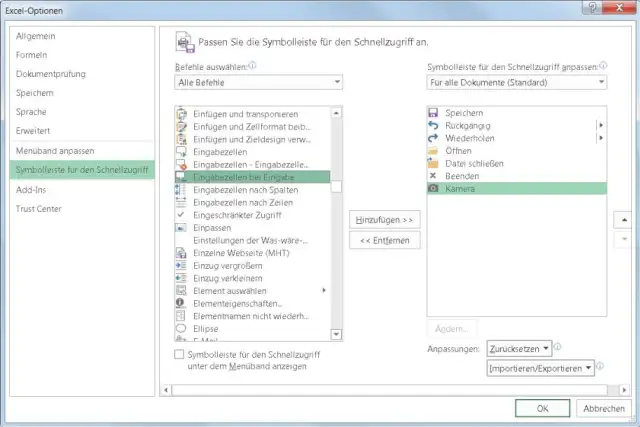
Task: Click the Einfügen und Zieldesign verwenden icon
Action: pyautogui.click(x=181, y=139)
